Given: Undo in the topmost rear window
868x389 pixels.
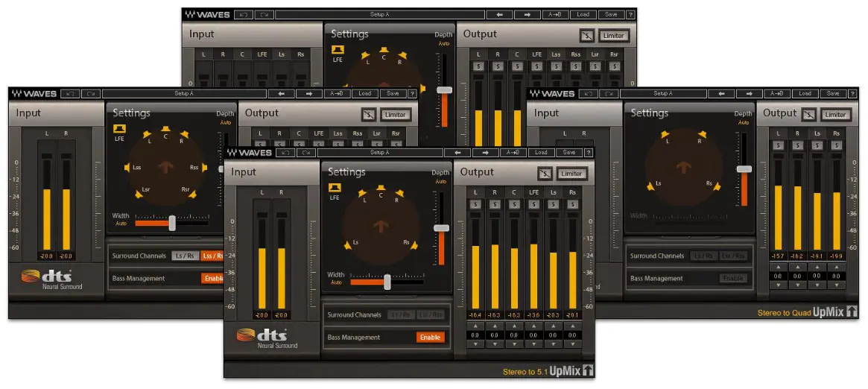Looking at the screenshot, I should [243, 14].
